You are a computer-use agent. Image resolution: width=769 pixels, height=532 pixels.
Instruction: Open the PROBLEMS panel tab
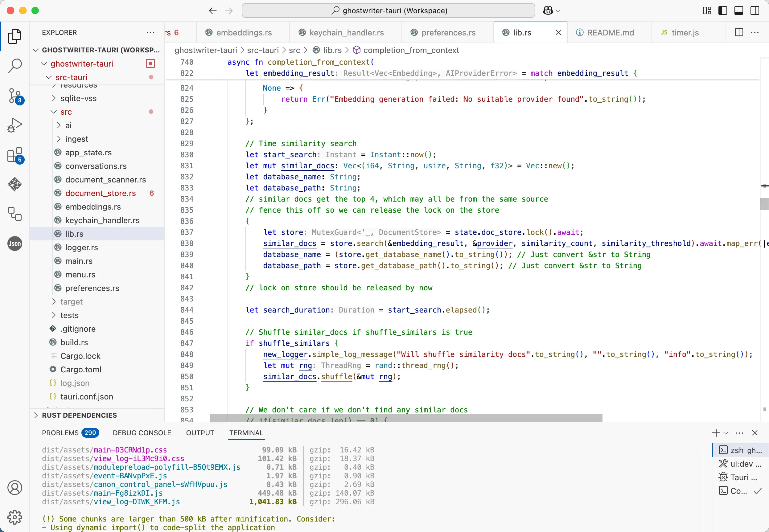(x=70, y=433)
